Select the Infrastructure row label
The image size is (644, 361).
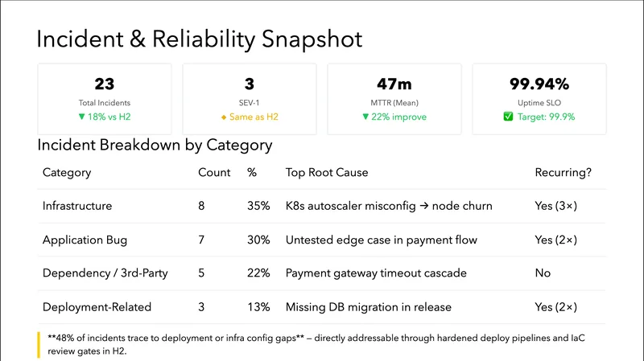77,206
